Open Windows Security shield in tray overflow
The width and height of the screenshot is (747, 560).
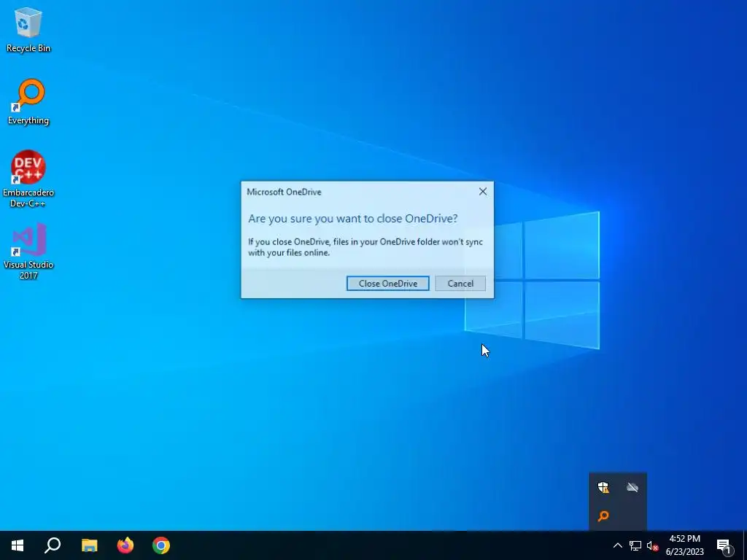tap(603, 487)
